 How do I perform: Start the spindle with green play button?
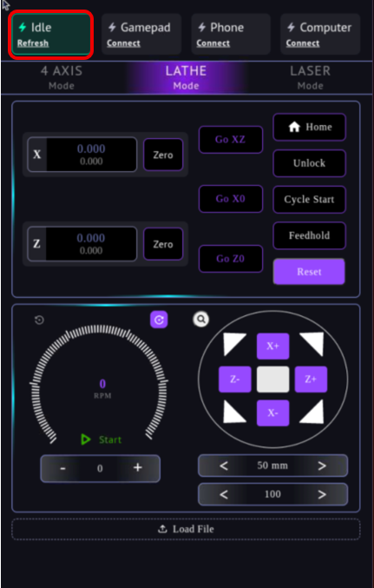coord(102,439)
